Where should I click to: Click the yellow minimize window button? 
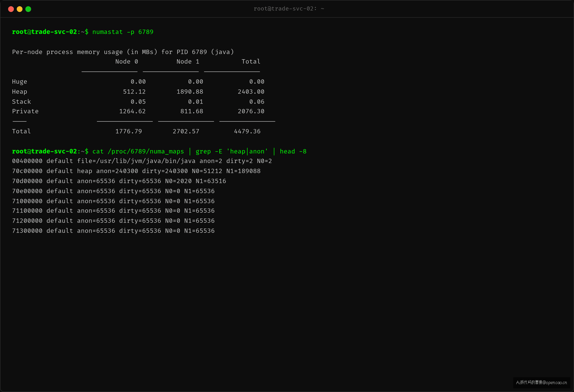[20, 9]
